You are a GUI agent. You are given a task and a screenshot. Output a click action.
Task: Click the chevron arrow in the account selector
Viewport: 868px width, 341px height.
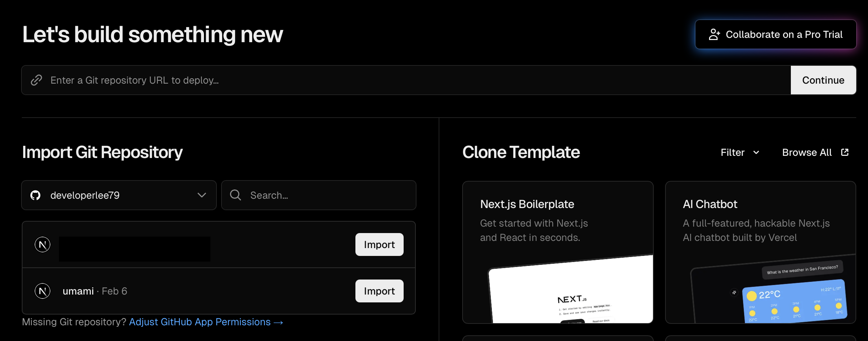[202, 195]
